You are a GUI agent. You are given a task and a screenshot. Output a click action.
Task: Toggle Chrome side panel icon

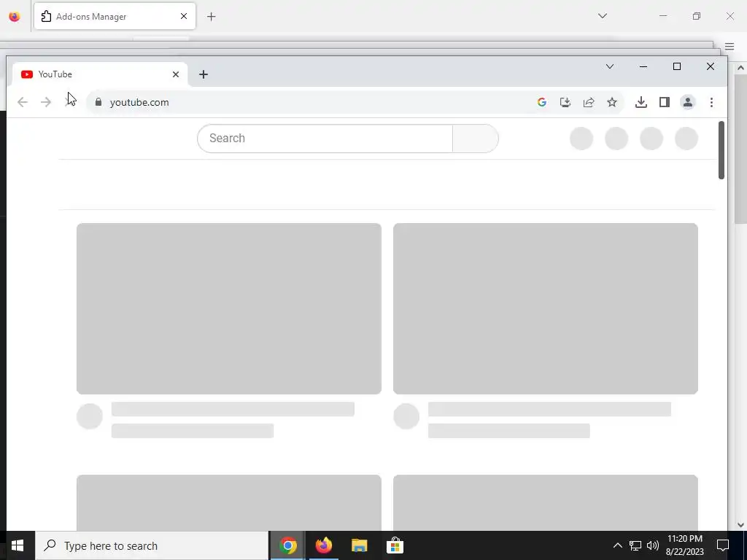[x=665, y=102]
